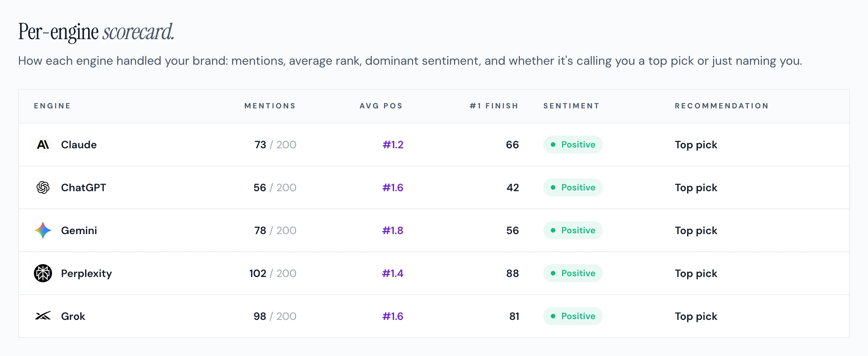Click Gemini's 56 first-place finishes
Viewport: 868px width, 356px height.
(512, 230)
